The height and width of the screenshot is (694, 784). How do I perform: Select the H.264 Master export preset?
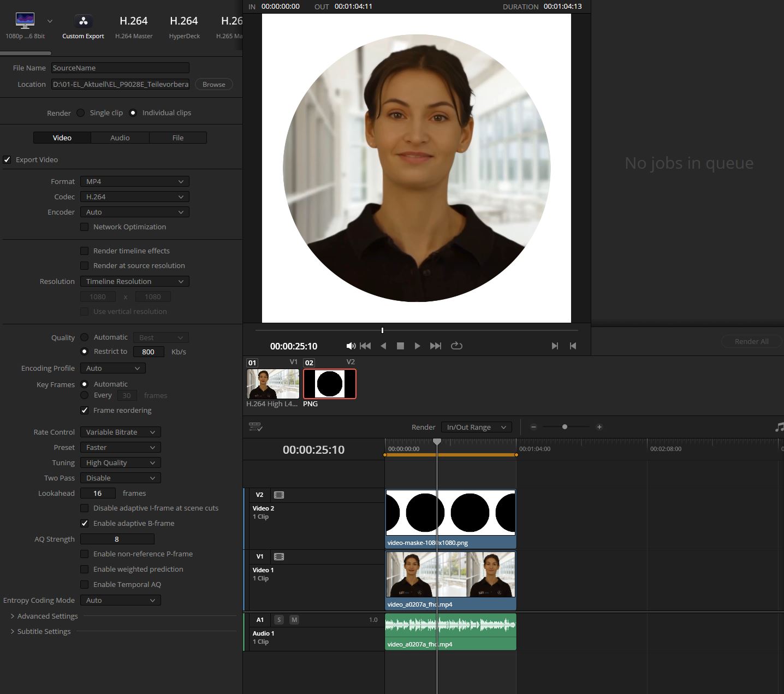click(x=134, y=26)
